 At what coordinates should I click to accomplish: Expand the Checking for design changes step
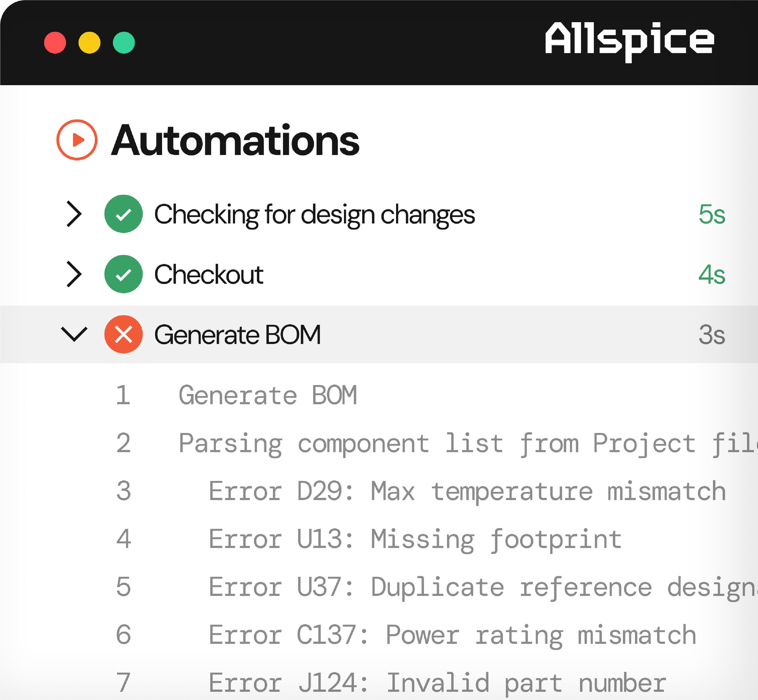(x=74, y=214)
